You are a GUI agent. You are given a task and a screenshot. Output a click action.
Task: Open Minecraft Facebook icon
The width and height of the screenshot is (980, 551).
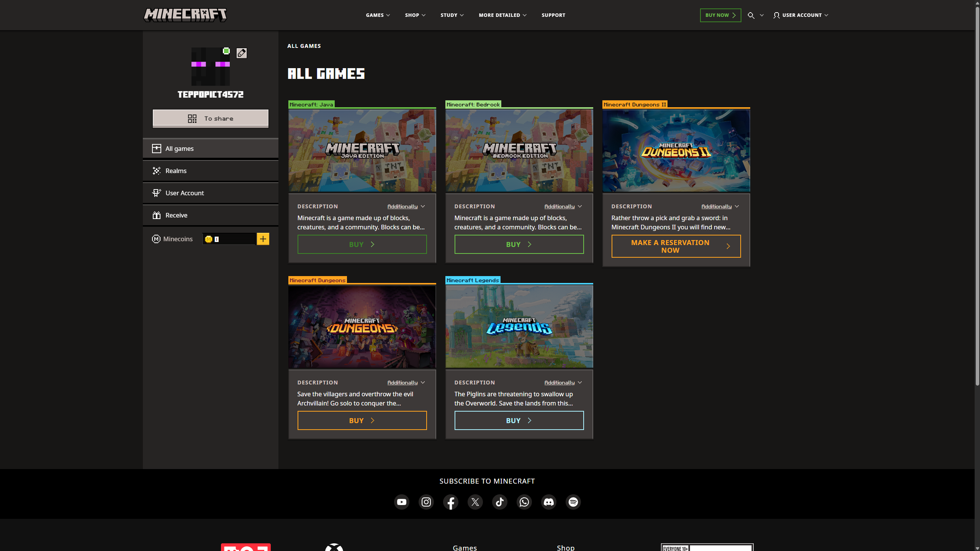coord(450,502)
